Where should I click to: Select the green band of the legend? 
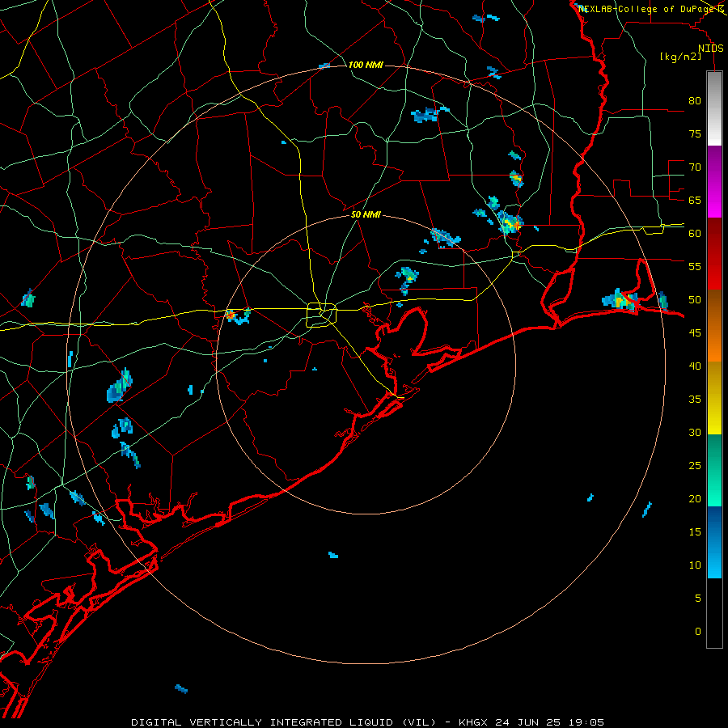tap(714, 470)
